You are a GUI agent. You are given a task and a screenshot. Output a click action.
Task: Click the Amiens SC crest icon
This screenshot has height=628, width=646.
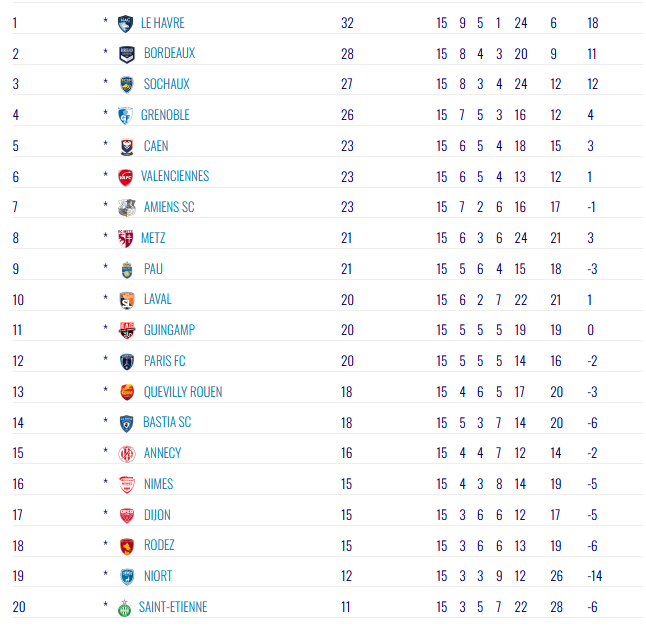coord(126,207)
